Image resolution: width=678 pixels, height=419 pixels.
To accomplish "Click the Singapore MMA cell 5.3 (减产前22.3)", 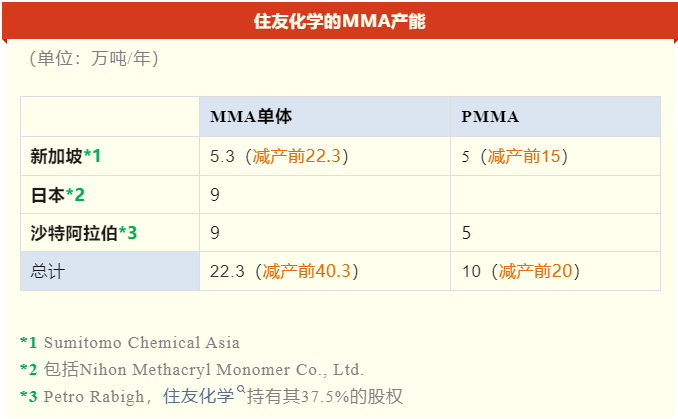I will pyautogui.click(x=325, y=156).
